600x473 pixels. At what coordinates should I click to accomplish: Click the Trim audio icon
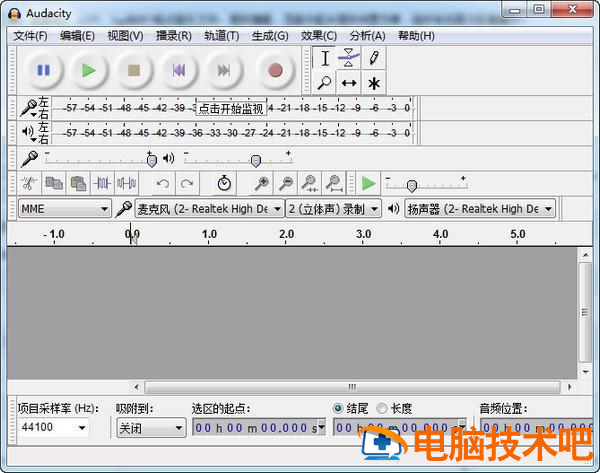[x=103, y=184]
